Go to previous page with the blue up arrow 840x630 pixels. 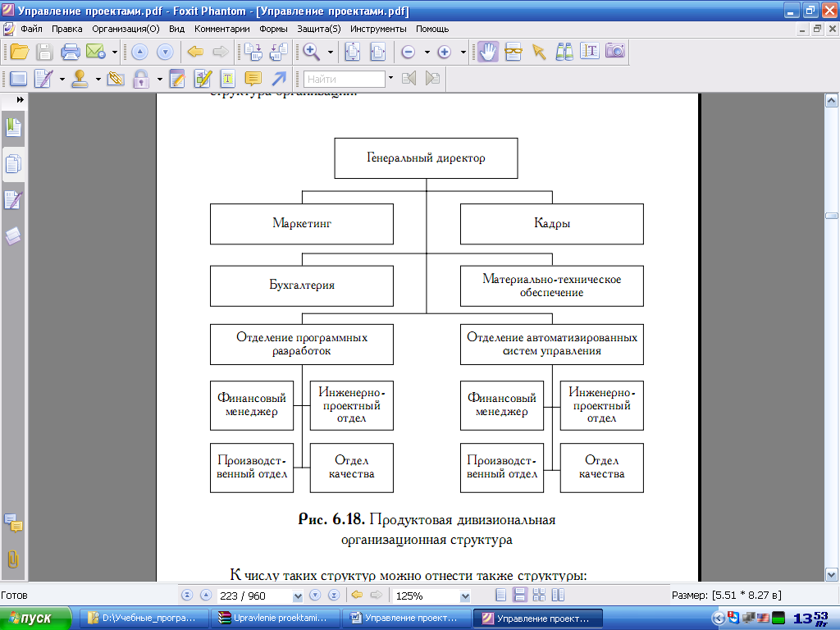(x=139, y=52)
